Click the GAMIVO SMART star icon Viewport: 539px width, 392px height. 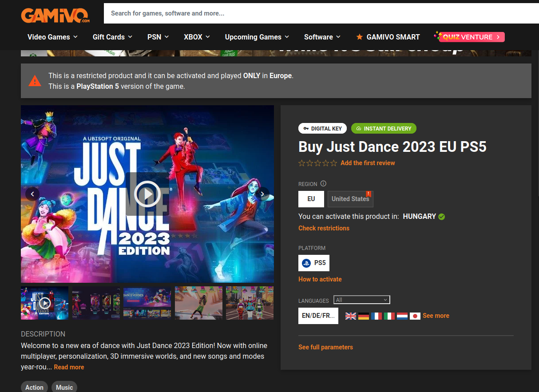[360, 37]
